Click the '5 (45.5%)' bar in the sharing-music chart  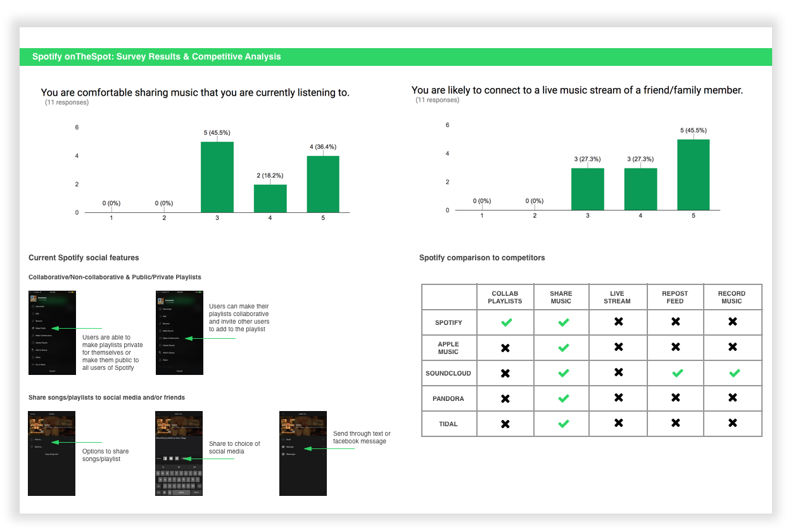click(x=217, y=177)
